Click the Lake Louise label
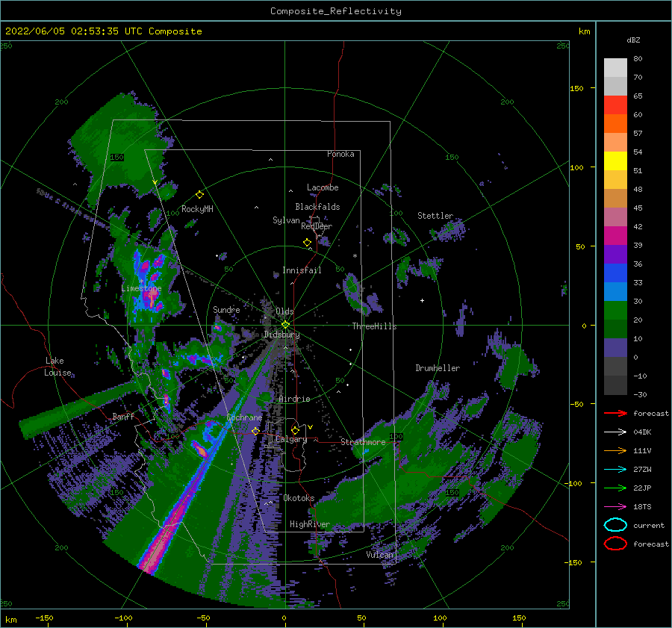The image size is (672, 628). coord(57,367)
